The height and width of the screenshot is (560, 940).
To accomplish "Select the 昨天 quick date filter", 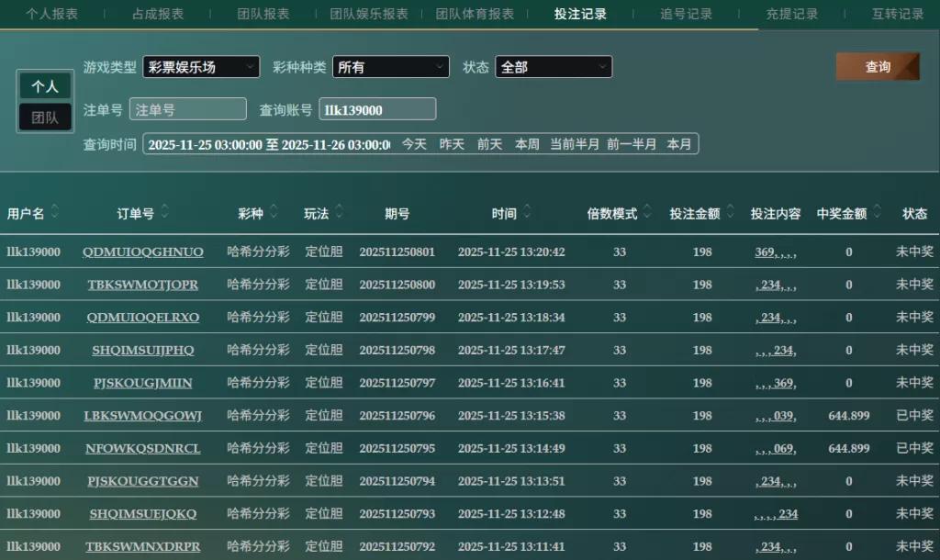I will pyautogui.click(x=452, y=144).
